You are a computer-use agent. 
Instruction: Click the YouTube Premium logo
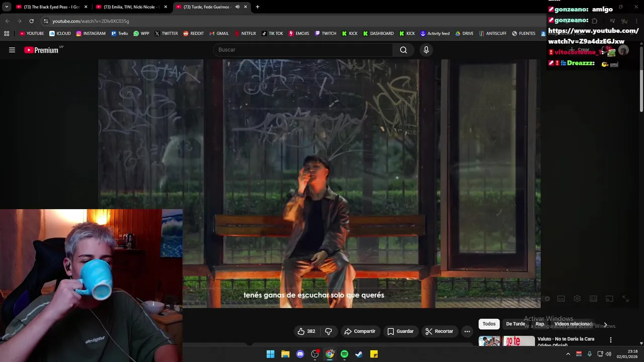pos(41,50)
